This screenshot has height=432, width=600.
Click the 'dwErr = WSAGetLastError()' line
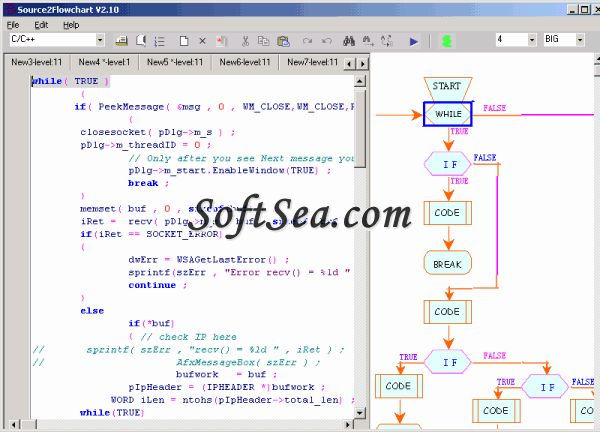tap(209, 260)
